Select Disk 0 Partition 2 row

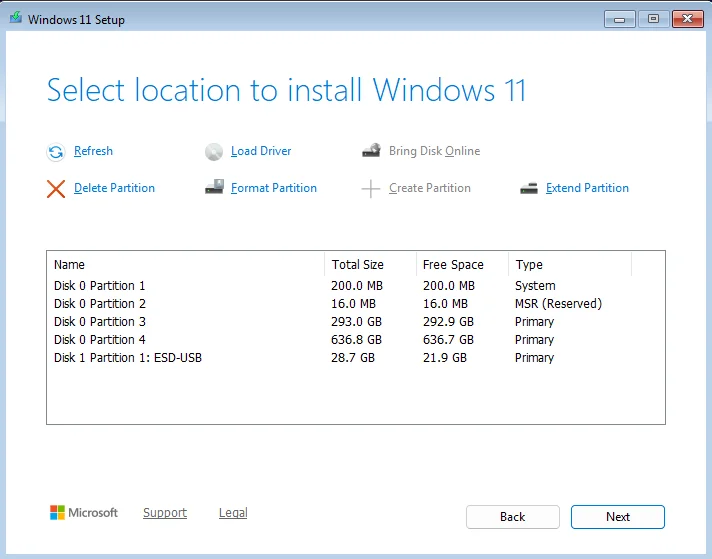pyautogui.click(x=356, y=303)
